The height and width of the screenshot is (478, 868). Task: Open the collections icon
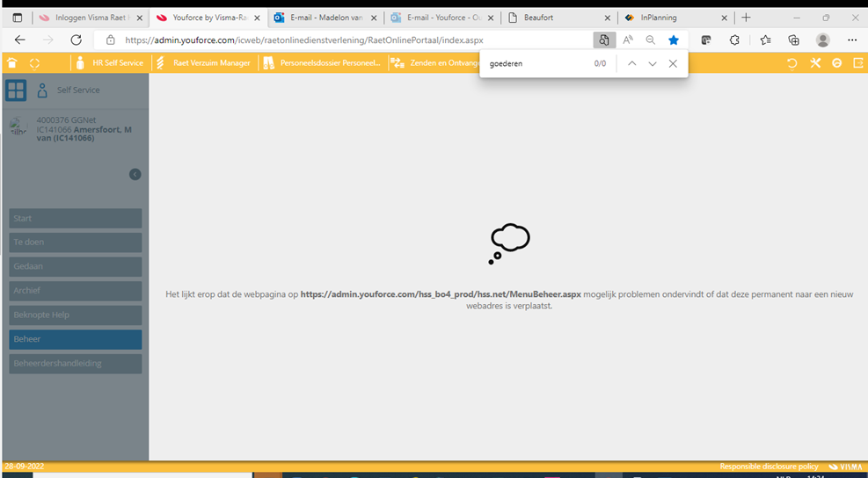click(x=794, y=40)
